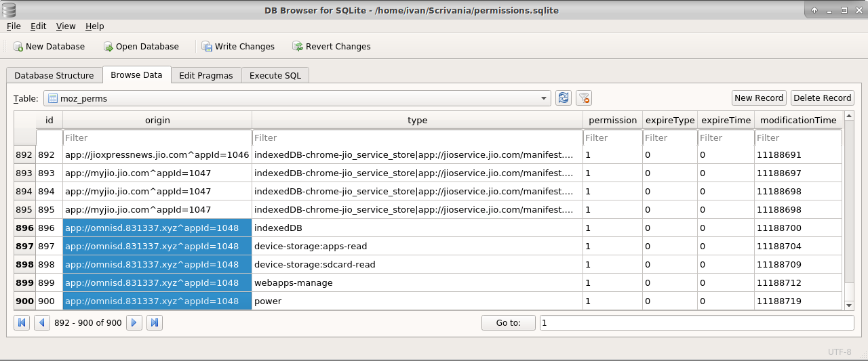Click the 'power' type cell
Viewport: 868px width, 361px height.
(x=417, y=301)
